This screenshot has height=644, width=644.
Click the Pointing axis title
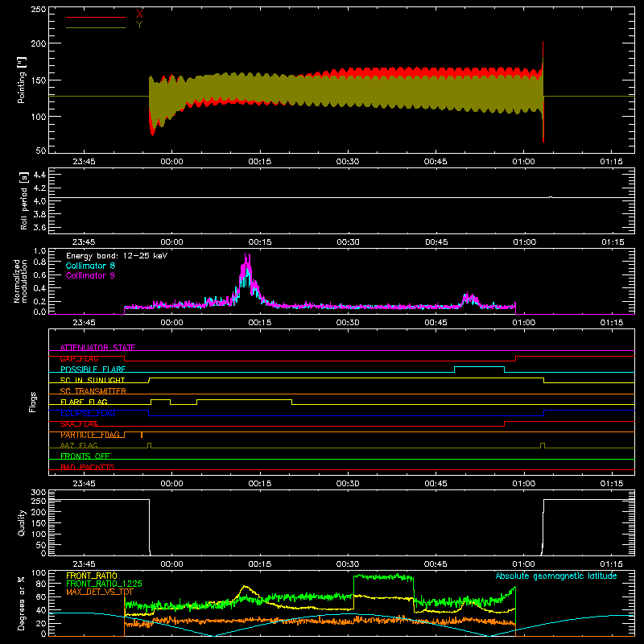pyautogui.click(x=22, y=80)
